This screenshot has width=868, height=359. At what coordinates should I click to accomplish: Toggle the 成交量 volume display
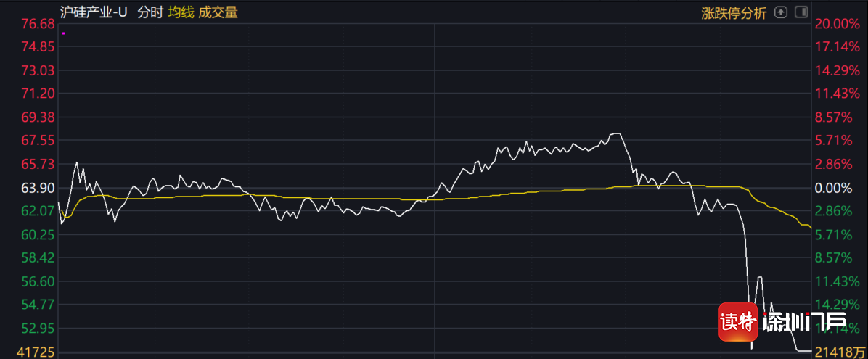coord(218,13)
